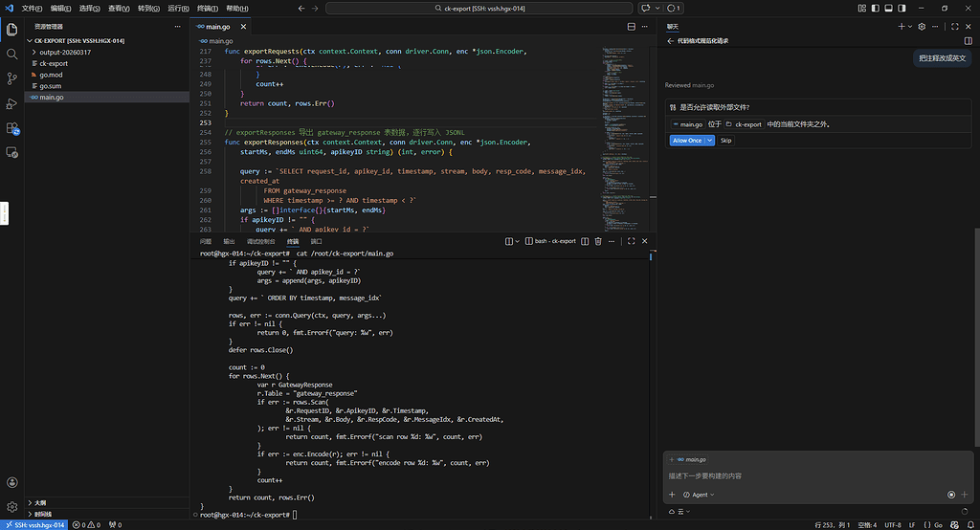Maximize the chat panel
The image size is (980, 530).
tap(954, 26)
